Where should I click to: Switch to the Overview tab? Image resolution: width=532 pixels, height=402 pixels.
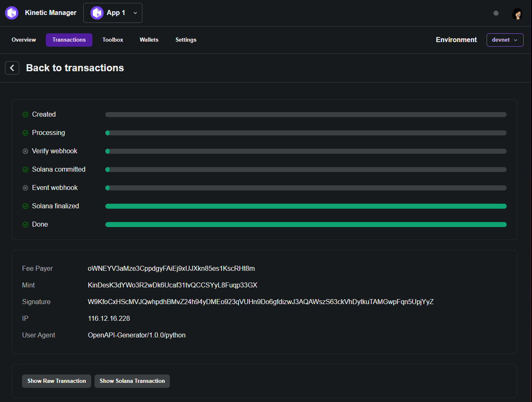point(24,40)
